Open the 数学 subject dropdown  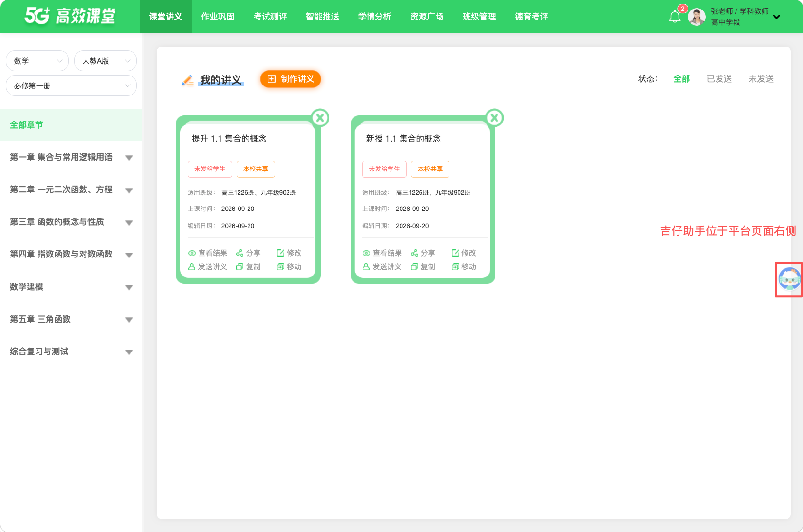point(37,61)
